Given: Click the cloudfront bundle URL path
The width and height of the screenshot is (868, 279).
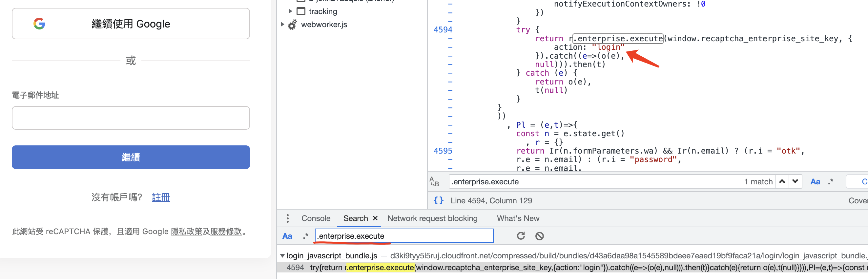Looking at the screenshot, I should tap(629, 256).
